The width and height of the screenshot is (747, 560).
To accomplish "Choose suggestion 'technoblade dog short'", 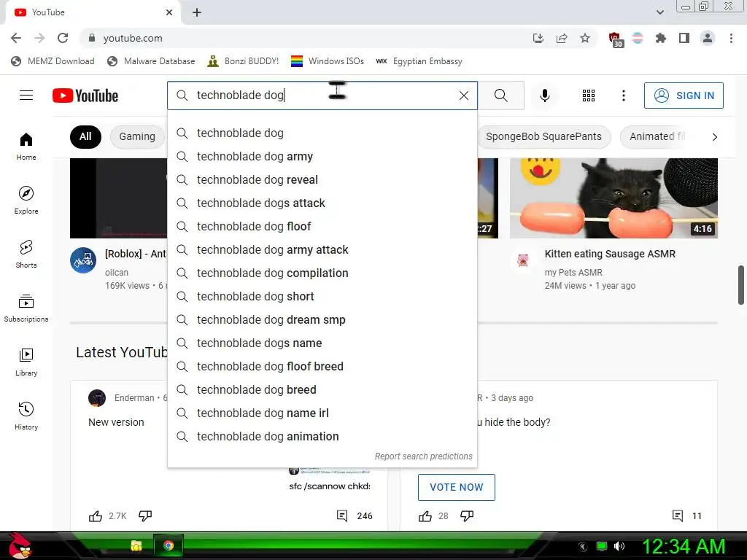I will 322,297.
